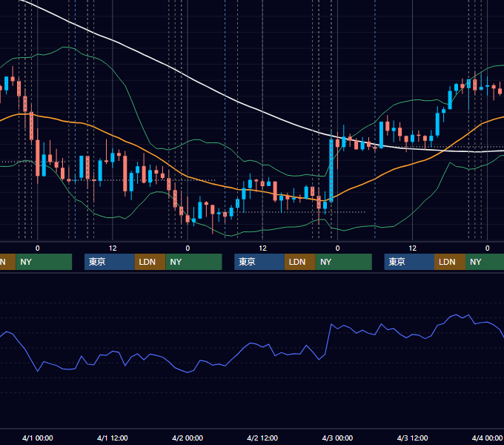The width and height of the screenshot is (504, 445).
Task: Click the 4/3 12:00 date label
Action: pos(412,438)
